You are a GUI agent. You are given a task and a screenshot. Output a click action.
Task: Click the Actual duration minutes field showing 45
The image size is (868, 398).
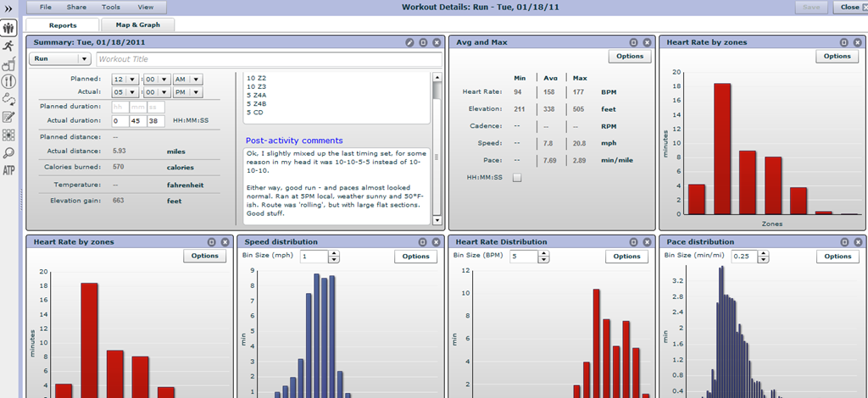138,120
